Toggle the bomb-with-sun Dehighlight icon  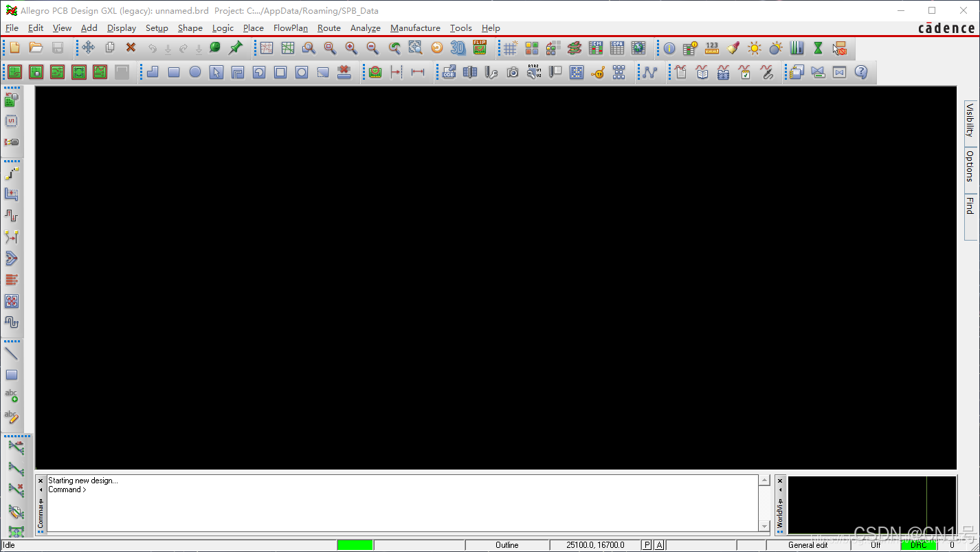tap(776, 48)
